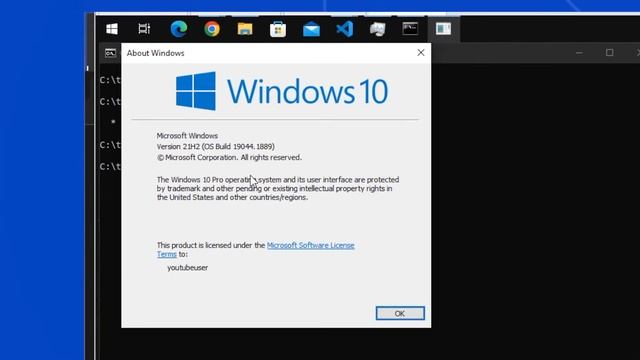This screenshot has width=640, height=360.
Task: Close the About Windows dialog
Action: click(x=421, y=53)
